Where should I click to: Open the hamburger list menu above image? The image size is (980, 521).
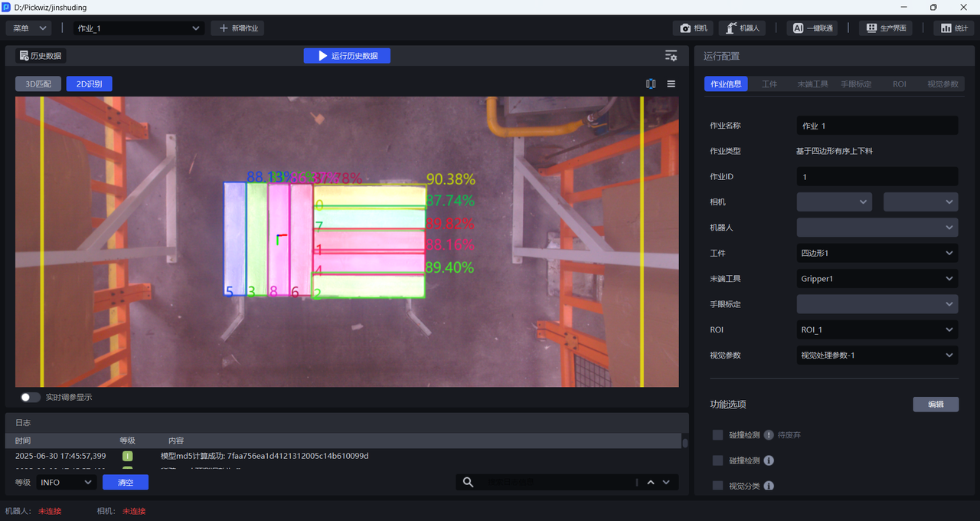click(x=671, y=84)
